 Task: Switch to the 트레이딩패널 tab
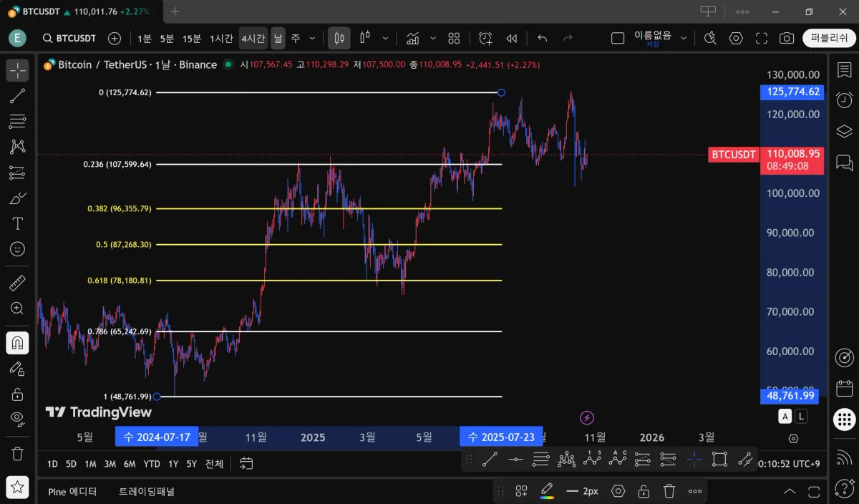click(147, 492)
